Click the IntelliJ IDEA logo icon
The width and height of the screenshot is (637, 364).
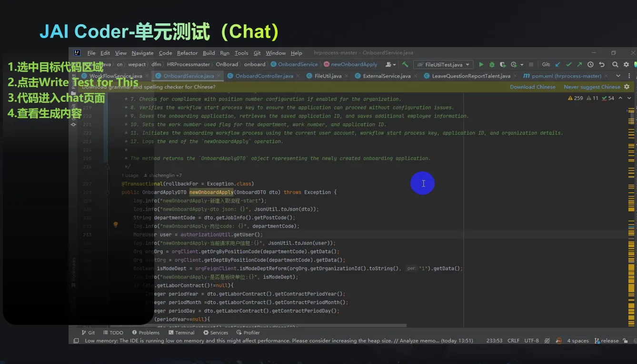[x=77, y=53]
